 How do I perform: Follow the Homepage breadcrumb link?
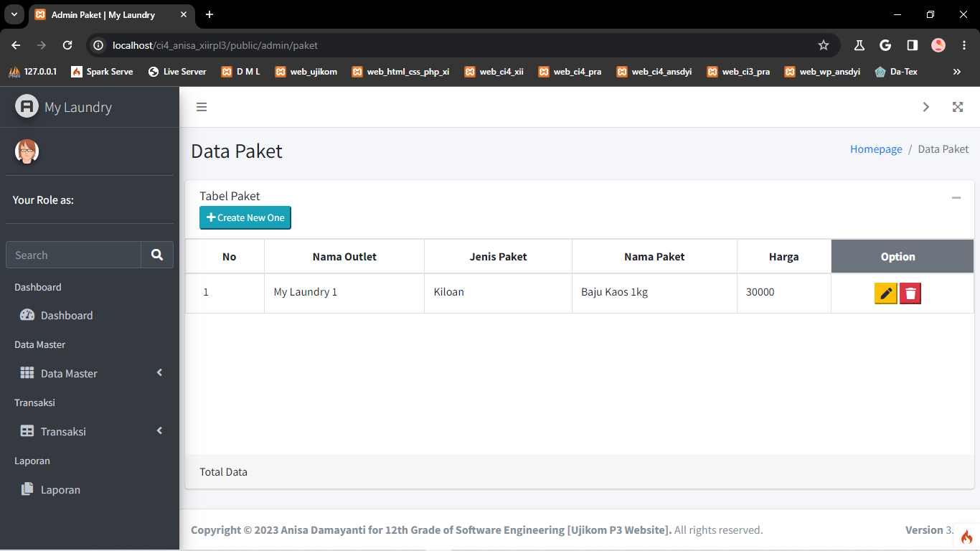click(x=875, y=149)
